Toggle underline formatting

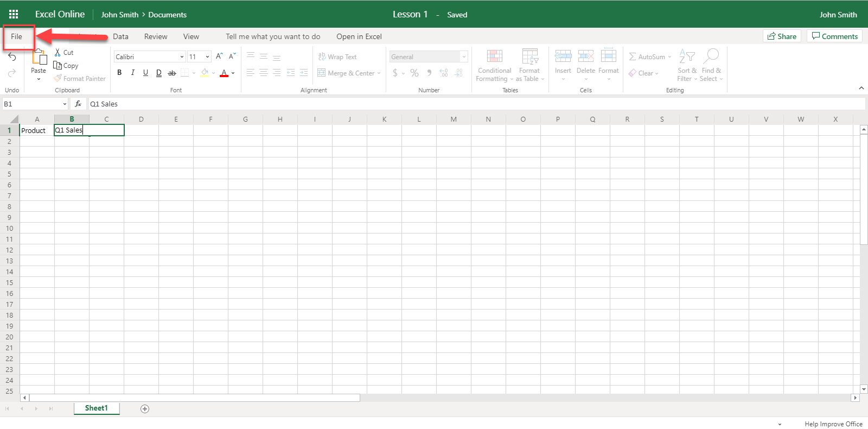145,73
